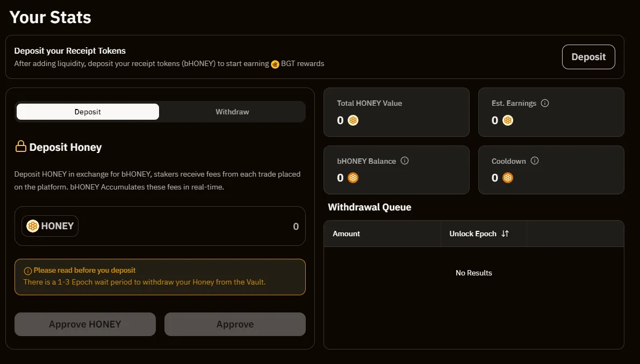Click the plain Approve button
This screenshot has width=640, height=364.
[235, 324]
